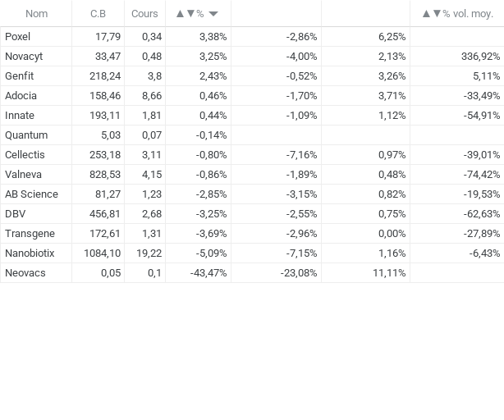This screenshot has height=420, width=504.
Task: Sort by the C.B column header
Action: click(98, 14)
